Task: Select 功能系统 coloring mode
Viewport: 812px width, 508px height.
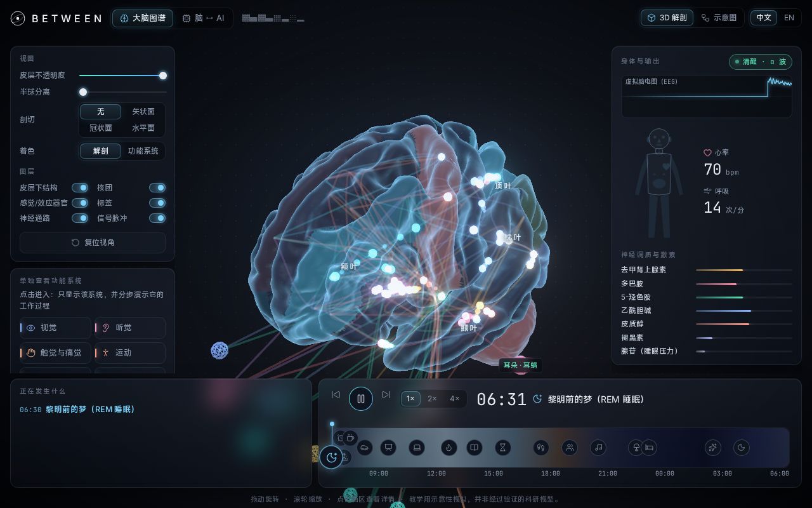Action: (143, 151)
